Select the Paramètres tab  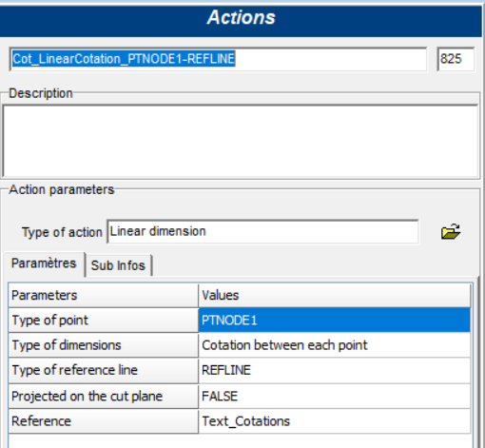click(44, 263)
